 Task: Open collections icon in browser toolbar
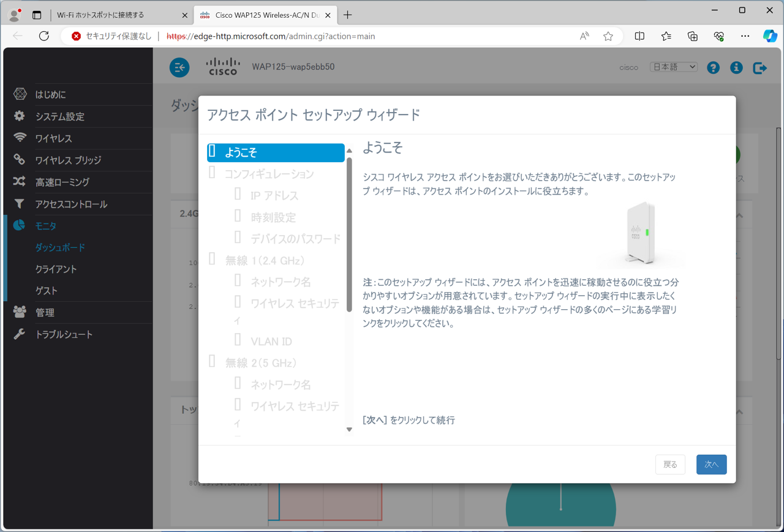point(693,36)
